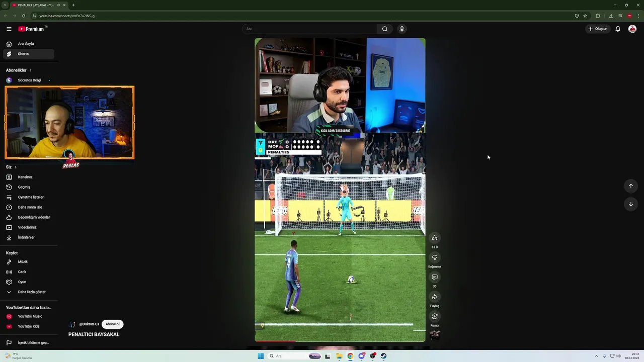The image size is (644, 362).
Task: Expand the Abonelikler section
Action: pyautogui.click(x=19, y=70)
